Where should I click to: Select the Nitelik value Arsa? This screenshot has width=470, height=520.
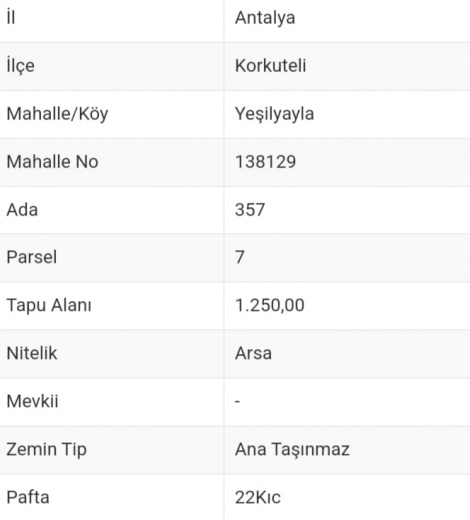tap(253, 353)
